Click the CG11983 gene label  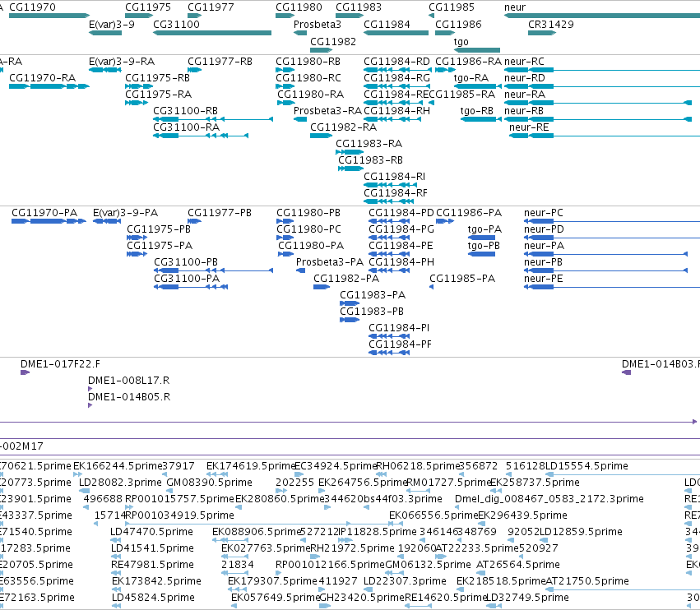click(359, 7)
